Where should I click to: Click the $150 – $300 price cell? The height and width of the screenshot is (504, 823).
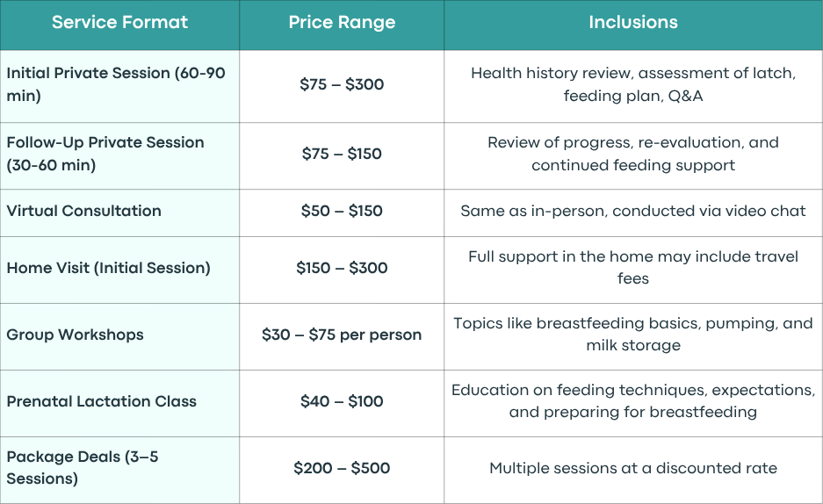pyautogui.click(x=342, y=268)
